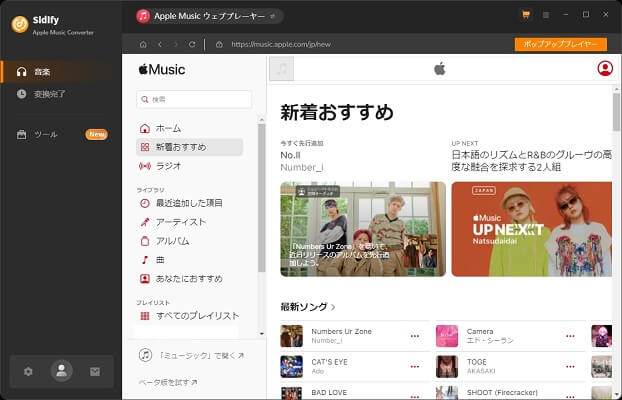Click artist name Number_i under No.II
Viewport: 622px width, 400px height.
[302, 168]
